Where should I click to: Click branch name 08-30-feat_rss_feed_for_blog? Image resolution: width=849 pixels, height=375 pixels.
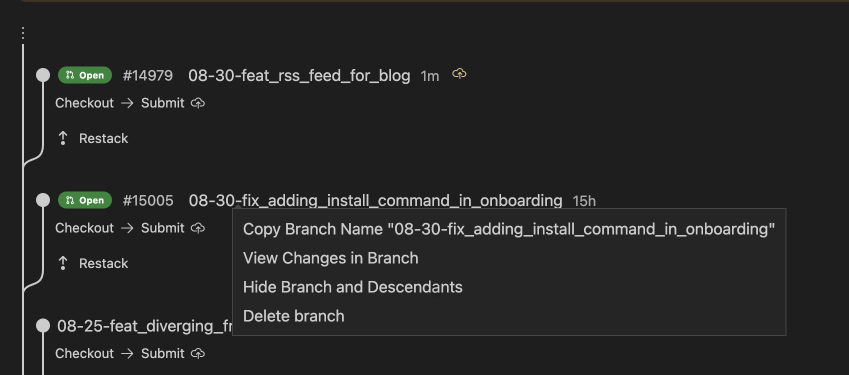(299, 76)
